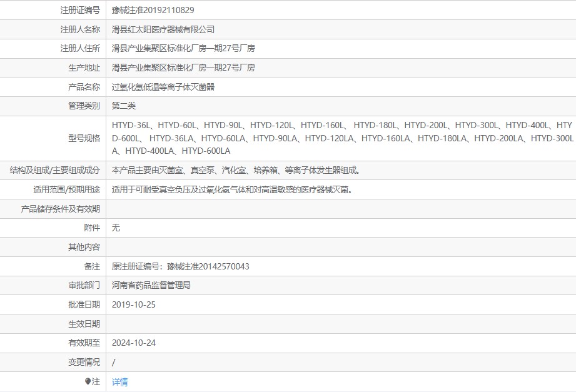Click attachment value 无
This screenshot has width=576, height=392.
[x=116, y=228]
